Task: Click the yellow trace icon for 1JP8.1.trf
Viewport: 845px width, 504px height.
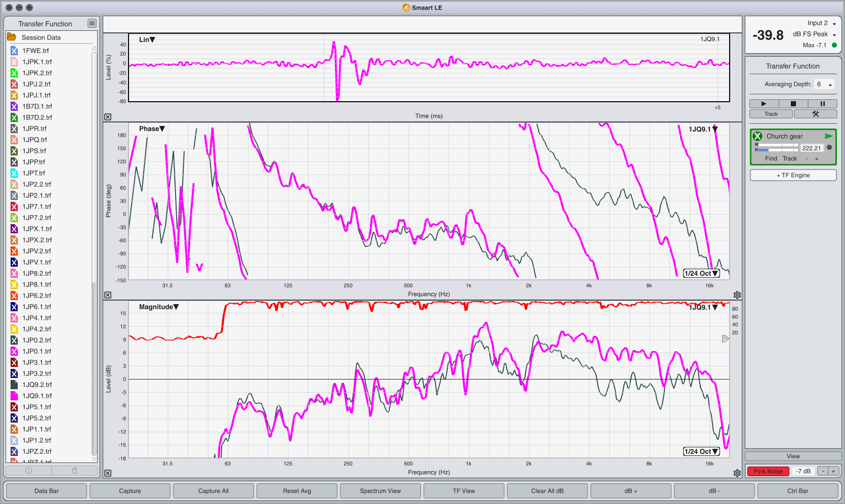Action: 14,284
